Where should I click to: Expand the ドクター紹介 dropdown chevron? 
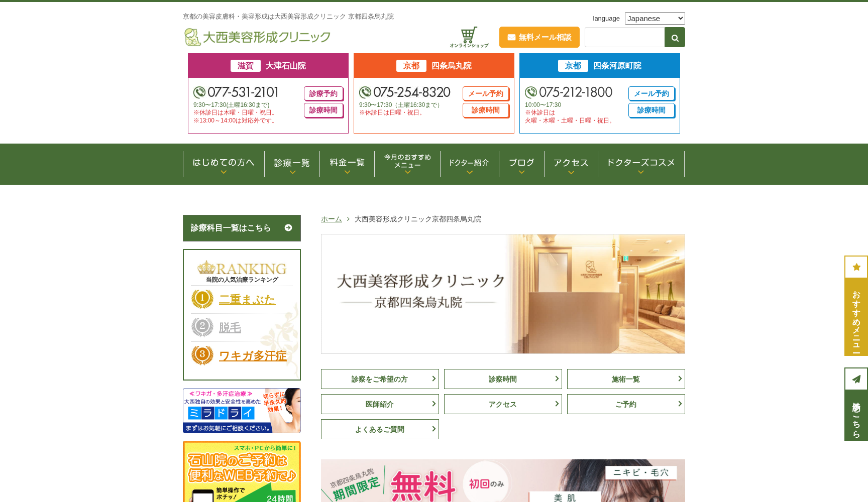pos(469,172)
